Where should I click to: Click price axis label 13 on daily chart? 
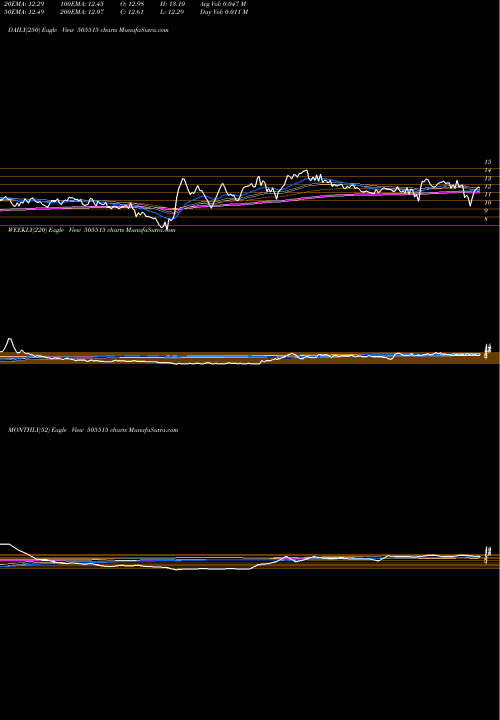pos(488,178)
